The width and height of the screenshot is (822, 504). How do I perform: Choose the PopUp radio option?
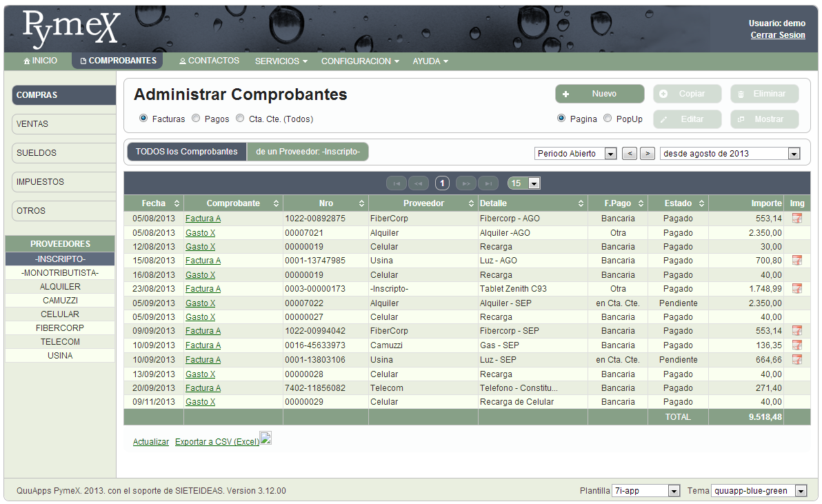[x=608, y=119]
